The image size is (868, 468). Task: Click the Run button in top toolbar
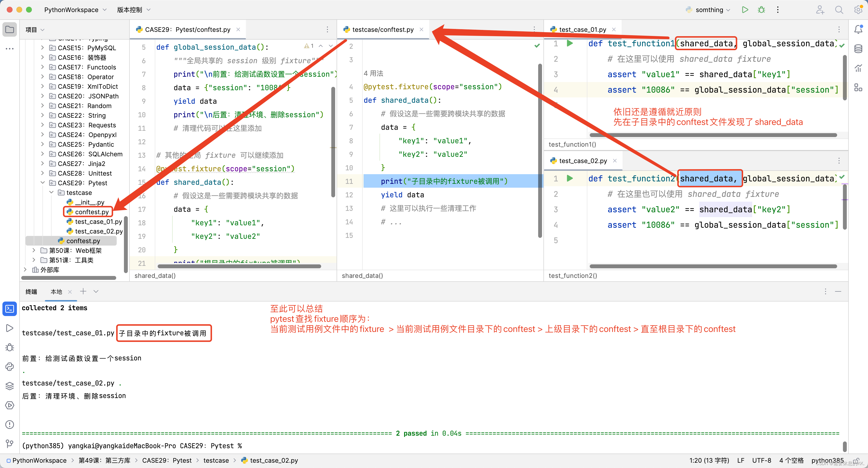click(745, 10)
